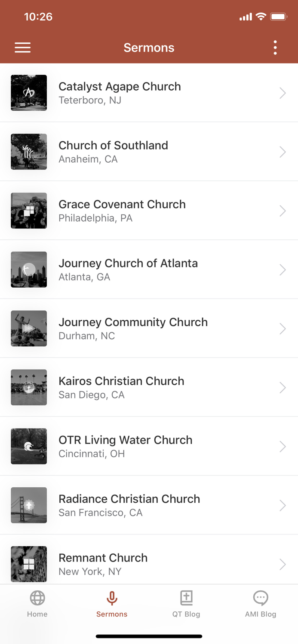The height and width of the screenshot is (644, 298).
Task: Open the hamburger navigation menu
Action: (x=22, y=47)
